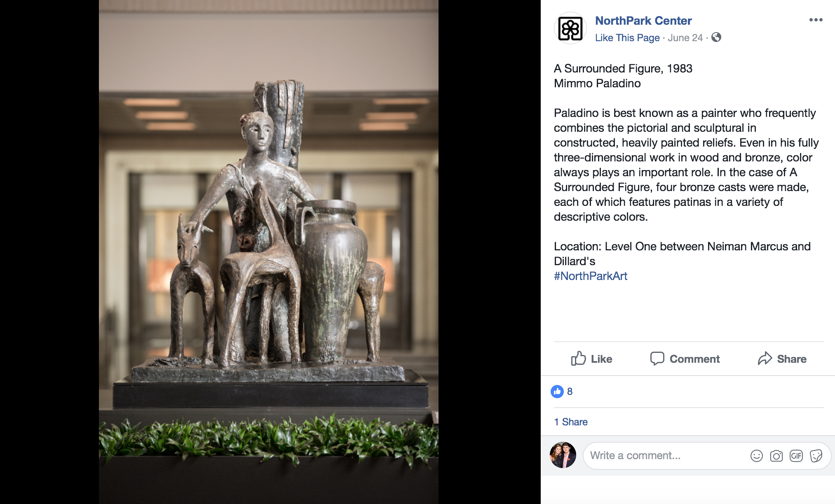Open the NorthPark Center page link

[x=643, y=21]
